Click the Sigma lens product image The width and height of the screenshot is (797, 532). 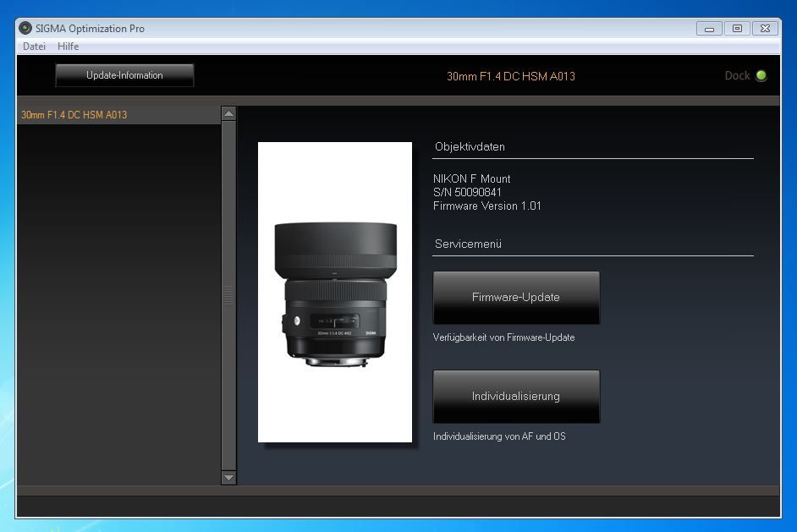(x=334, y=292)
